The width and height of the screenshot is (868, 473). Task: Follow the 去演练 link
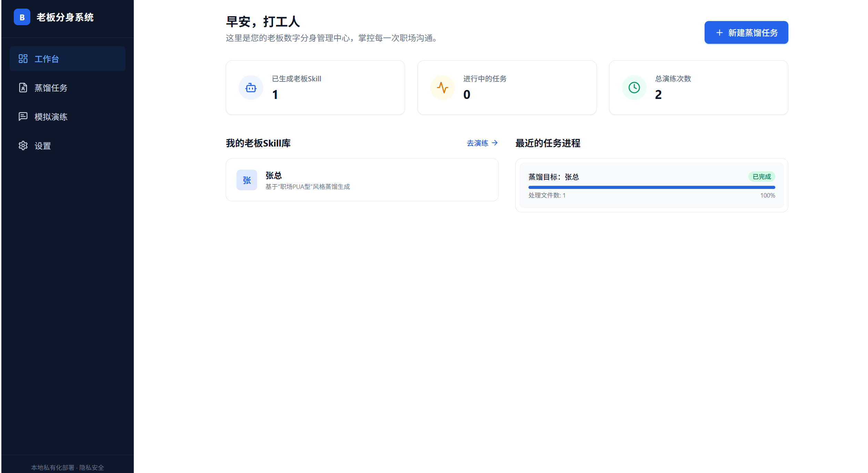477,143
